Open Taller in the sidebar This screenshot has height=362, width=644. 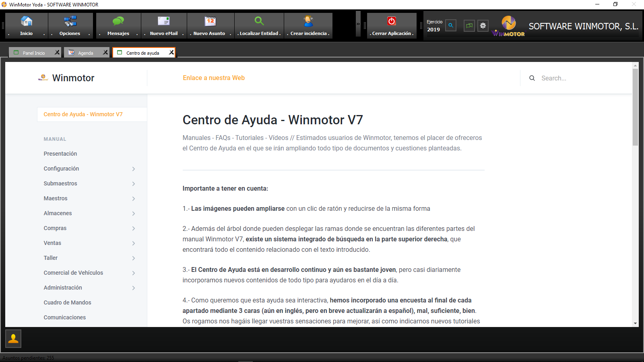[x=51, y=258]
